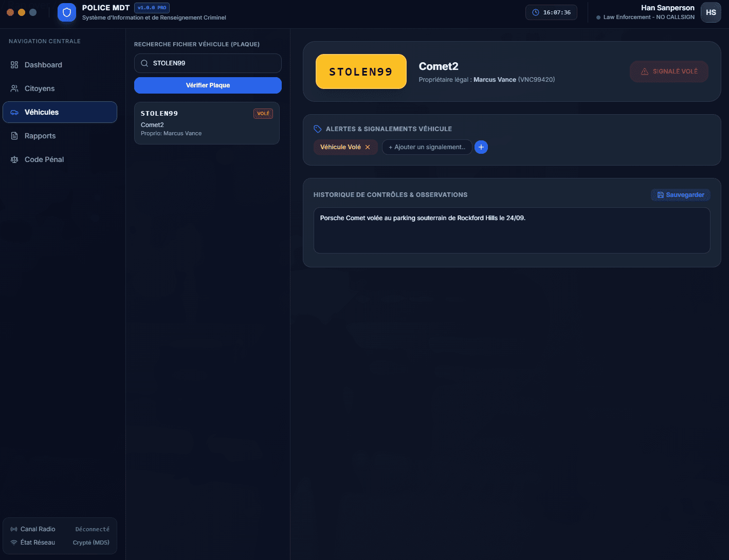Click the Han Sanperson user name
Viewport: 729px width, 560px height.
click(x=668, y=8)
